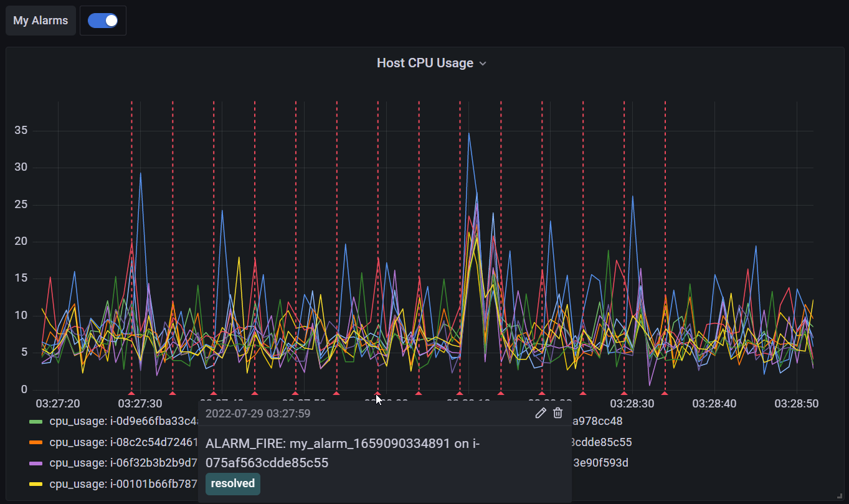849x504 pixels.
Task: Toggle the My Alarms switch off
Action: [103, 21]
